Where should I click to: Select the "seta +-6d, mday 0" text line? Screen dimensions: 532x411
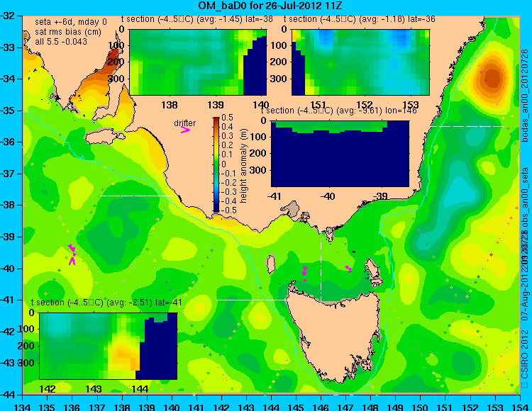tap(71, 22)
